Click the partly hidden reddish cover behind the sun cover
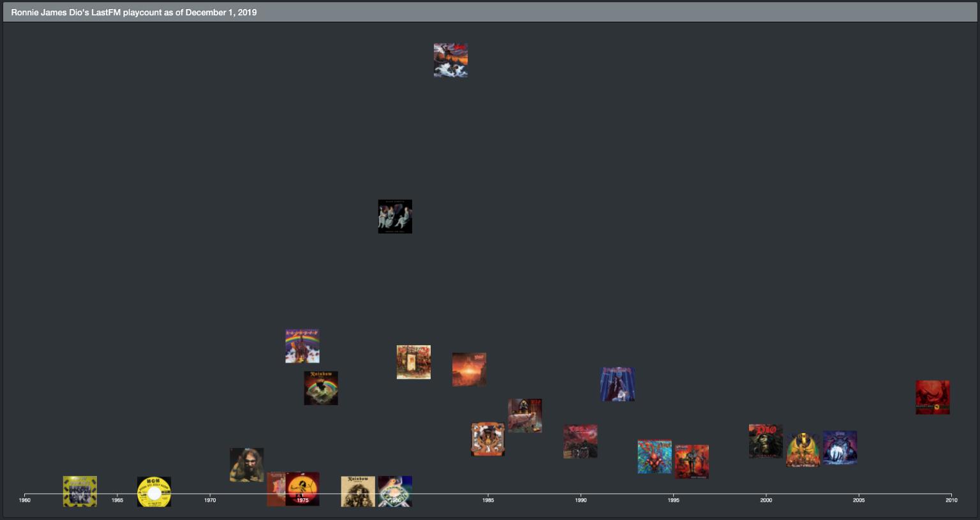 tap(276, 489)
